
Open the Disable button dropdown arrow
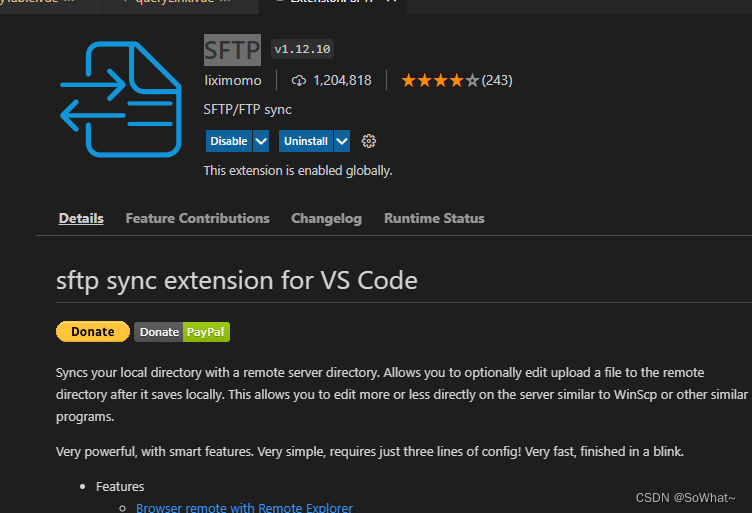[x=261, y=141]
